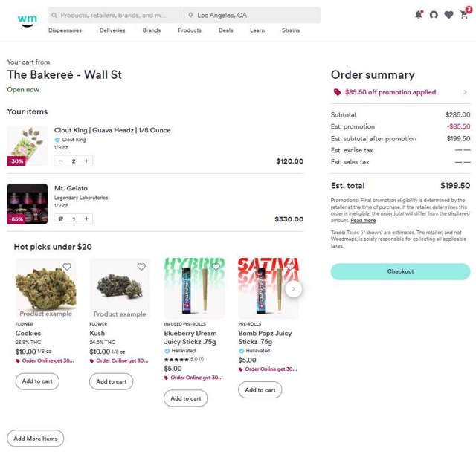The height and width of the screenshot is (469, 476).
Task: Remove Mt. Gelato with trash icon
Action: pyautogui.click(x=61, y=219)
